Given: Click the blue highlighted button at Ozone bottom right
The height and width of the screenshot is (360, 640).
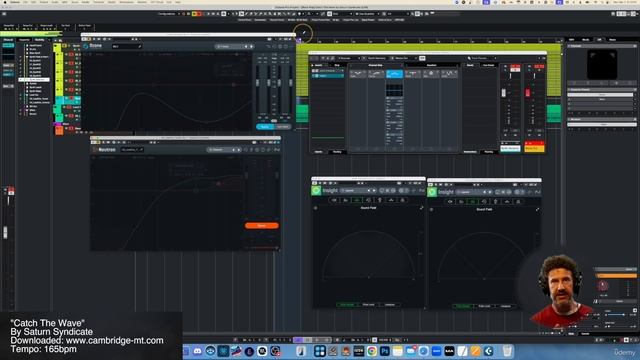Looking at the screenshot, I should coord(264,127).
